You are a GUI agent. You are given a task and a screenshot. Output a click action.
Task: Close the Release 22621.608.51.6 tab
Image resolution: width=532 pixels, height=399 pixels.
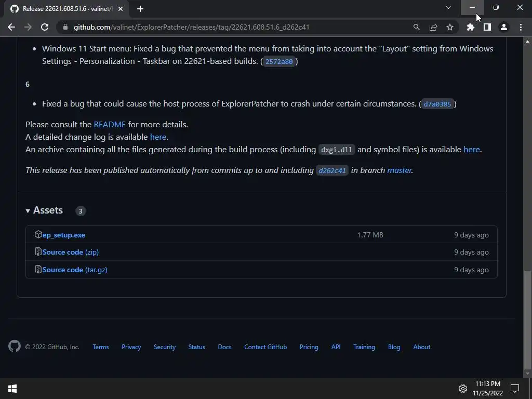click(121, 9)
